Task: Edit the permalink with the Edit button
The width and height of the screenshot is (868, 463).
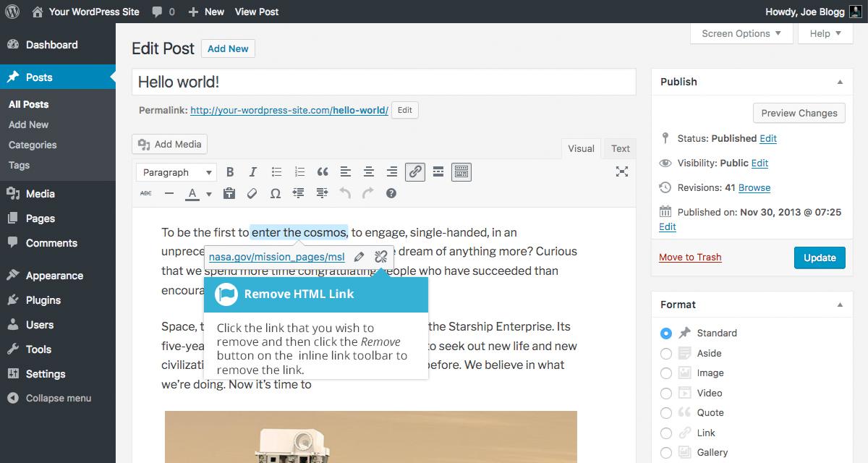Action: 405,110
